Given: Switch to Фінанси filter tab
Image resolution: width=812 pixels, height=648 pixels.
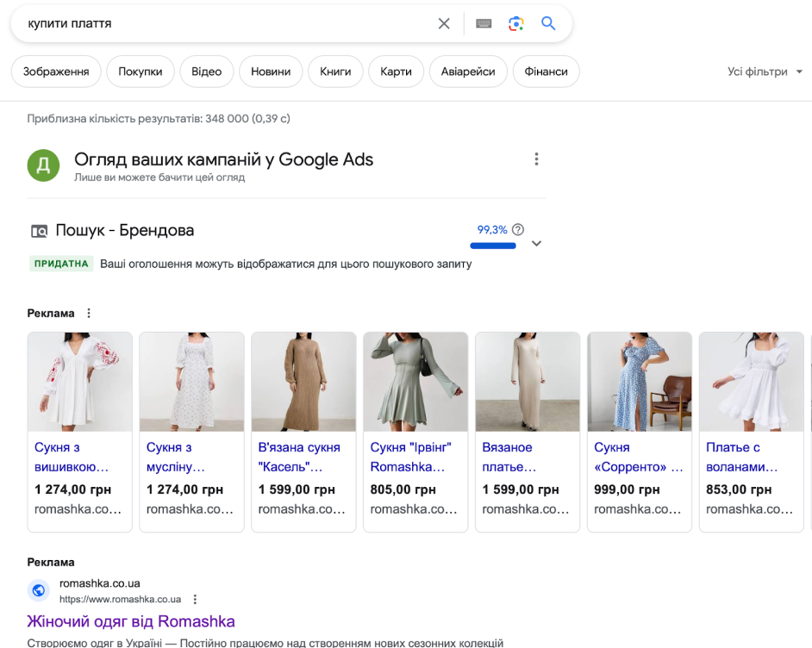Looking at the screenshot, I should [547, 72].
